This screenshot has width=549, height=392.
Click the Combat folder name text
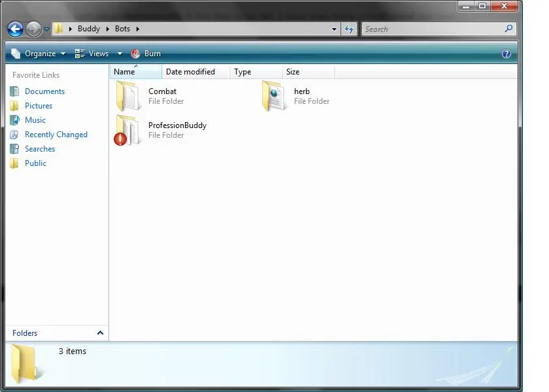click(x=163, y=91)
